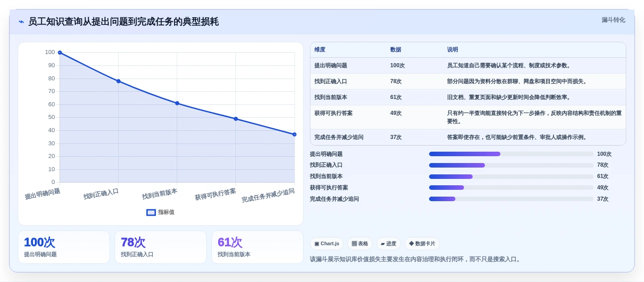Click the description starting 员工知道自己需要确认
The width and height of the screenshot is (644, 282).
pos(509,65)
